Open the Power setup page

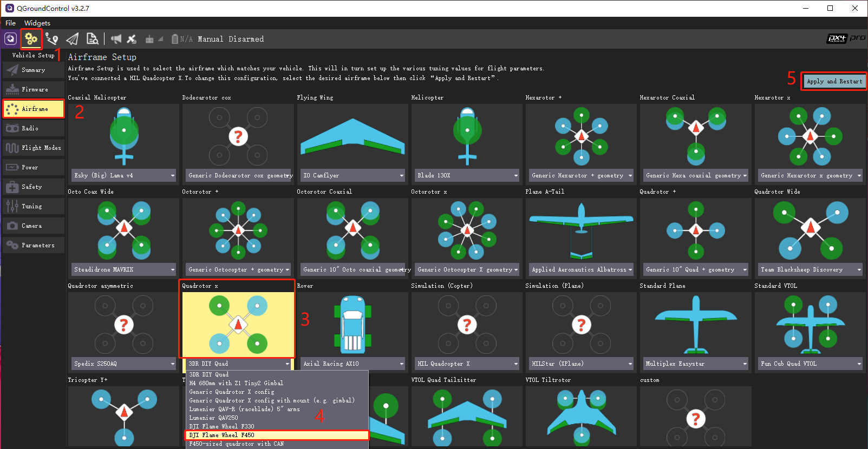tap(34, 167)
